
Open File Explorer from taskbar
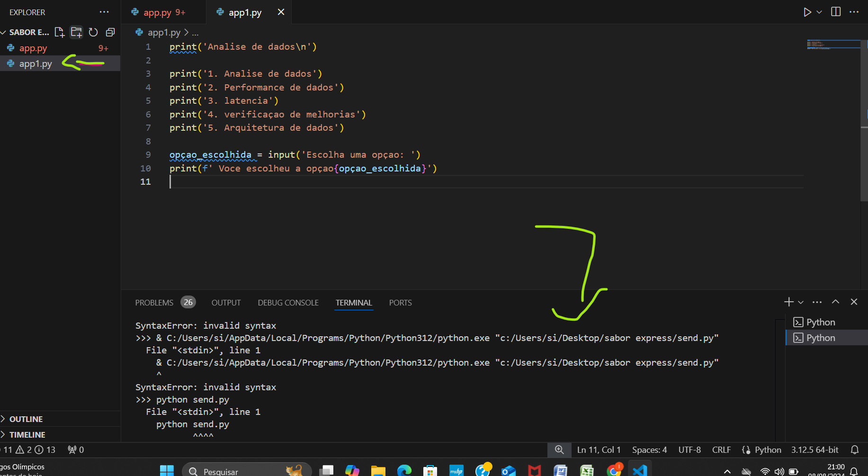click(378, 470)
